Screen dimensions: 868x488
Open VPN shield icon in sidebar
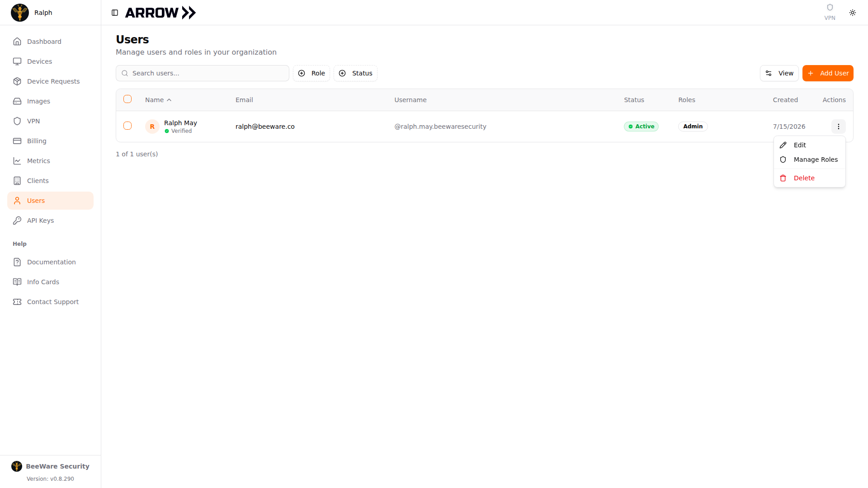coord(17,121)
